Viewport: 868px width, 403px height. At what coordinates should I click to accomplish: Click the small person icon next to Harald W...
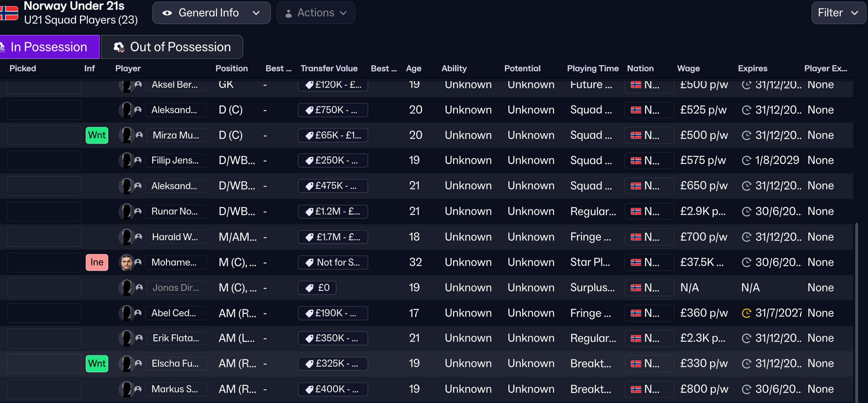tap(139, 237)
